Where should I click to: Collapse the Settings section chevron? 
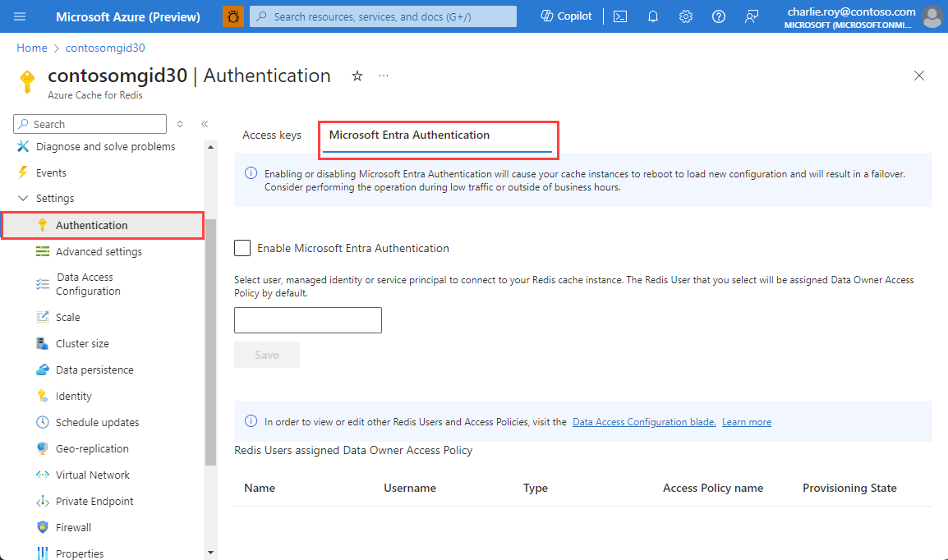pyautogui.click(x=22, y=198)
